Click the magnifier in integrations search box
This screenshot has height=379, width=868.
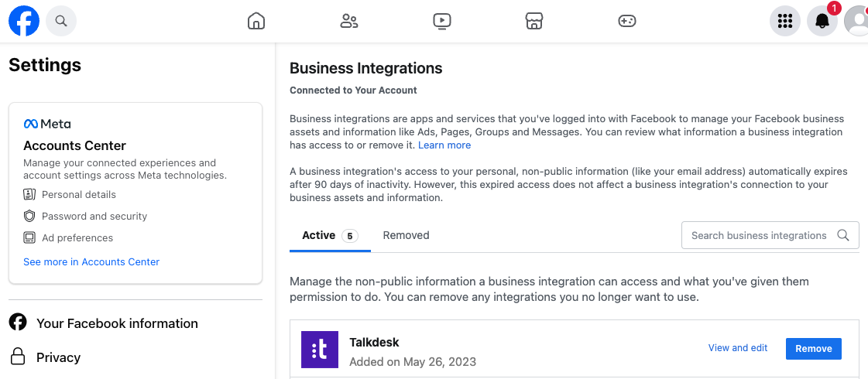[x=843, y=235]
